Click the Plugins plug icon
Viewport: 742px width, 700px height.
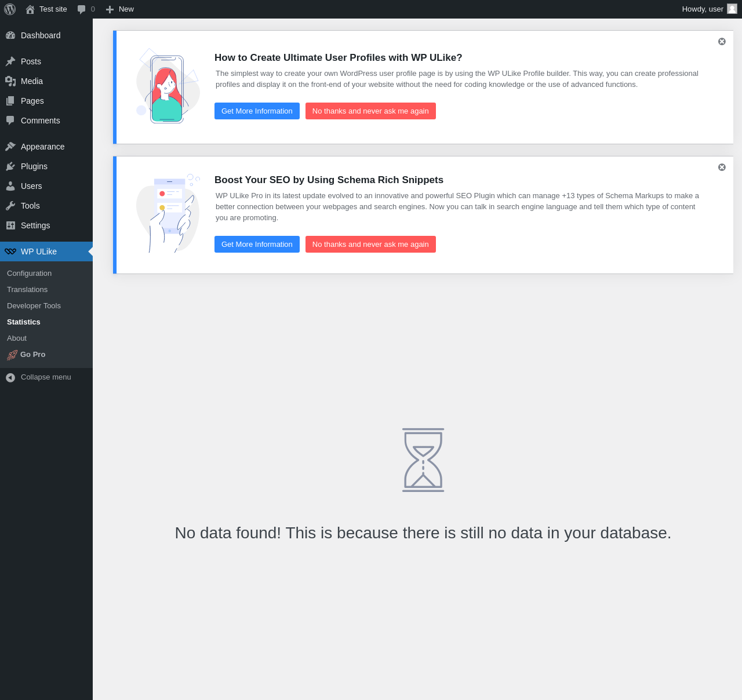tap(10, 166)
